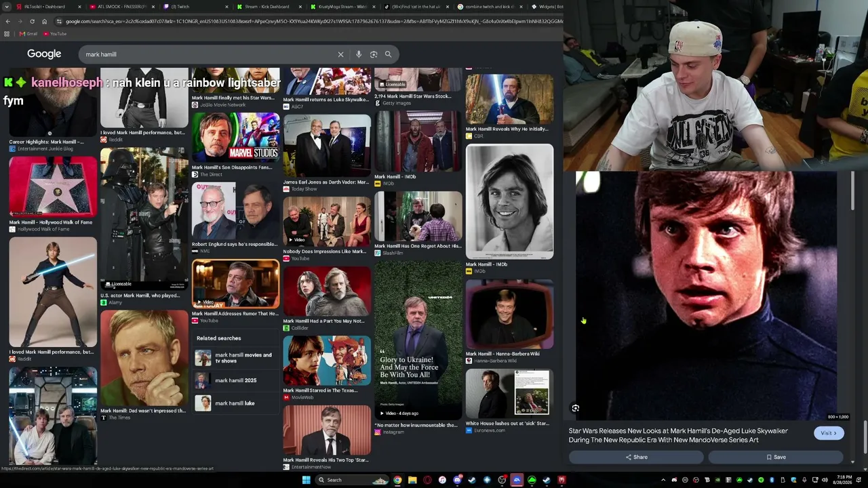Screen dimensions: 868x488
Task: Open 'Mark Hamill: Dad wasn't impressed' Times thumbnail
Action: coord(144,358)
